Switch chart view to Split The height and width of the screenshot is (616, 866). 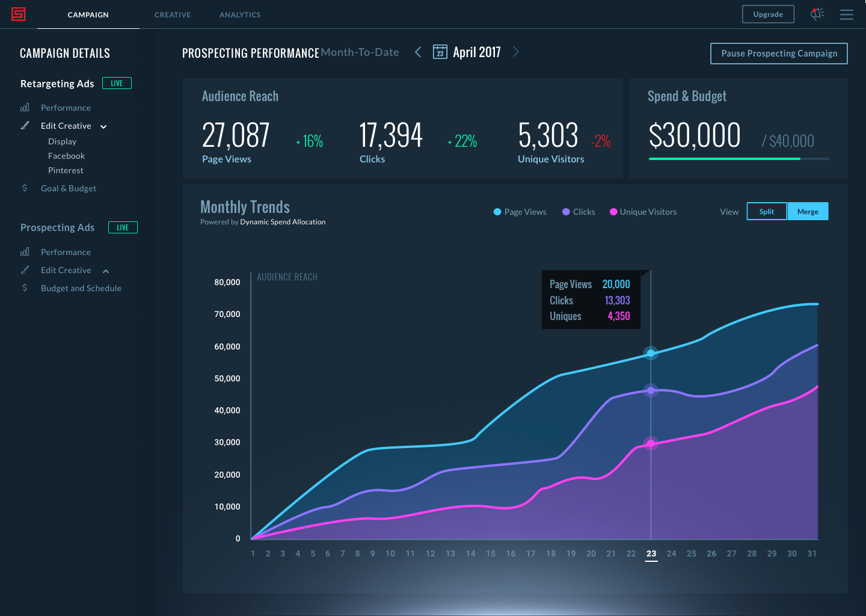tap(767, 211)
